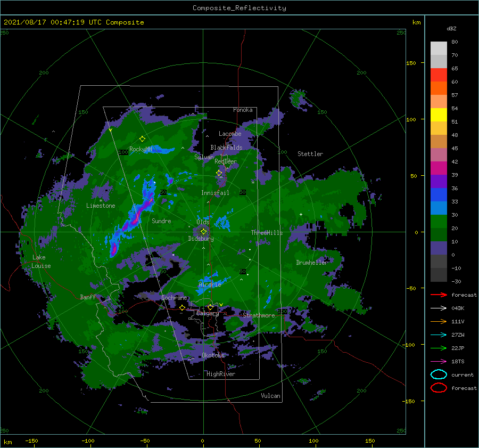
Task: Select the cyan current ellipse icon
Action: 439,374
